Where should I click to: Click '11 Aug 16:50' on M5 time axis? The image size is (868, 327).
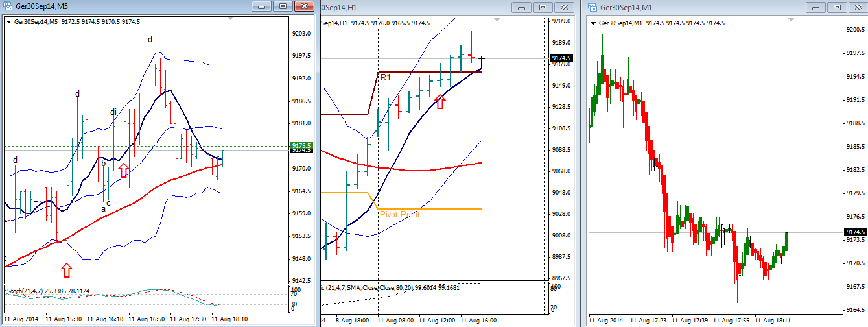point(148,319)
